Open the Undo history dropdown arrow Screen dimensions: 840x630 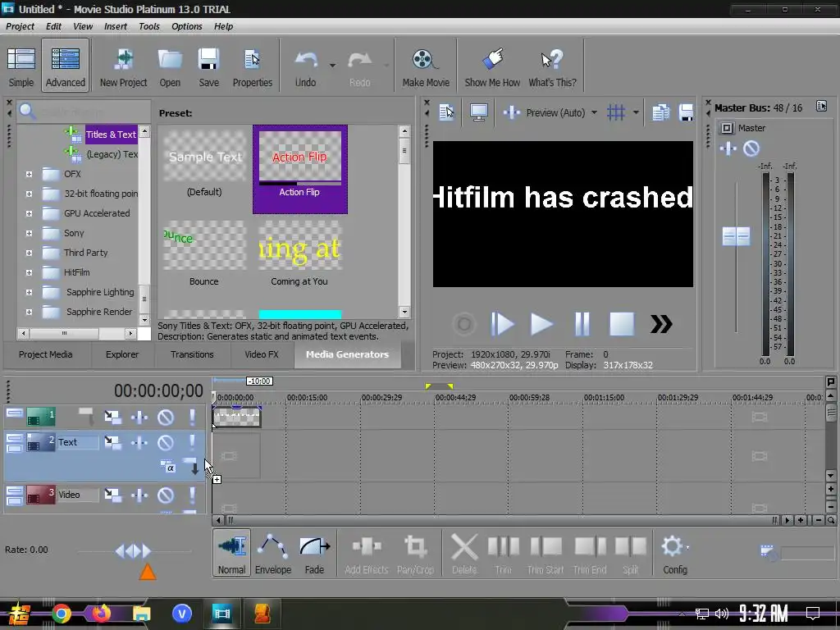332,66
